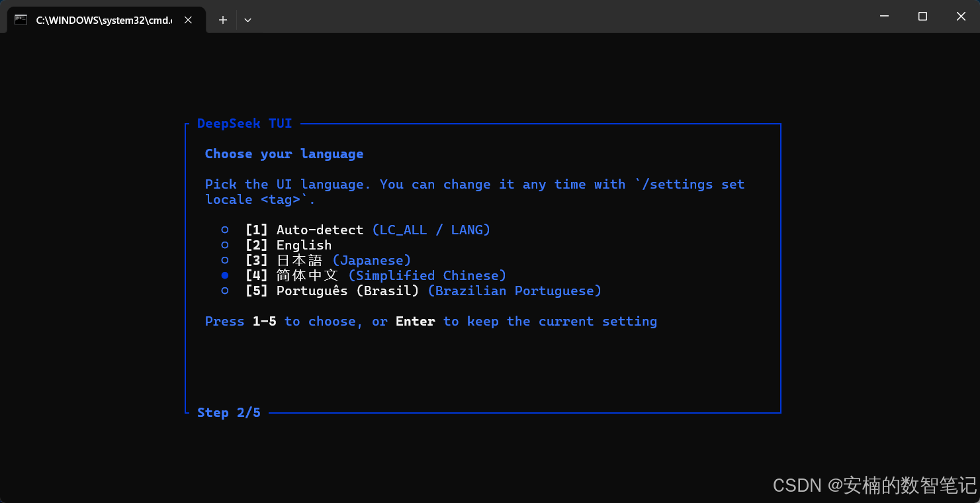Click the "Step 2/5" progress label
The width and height of the screenshot is (980, 503).
[x=229, y=413]
